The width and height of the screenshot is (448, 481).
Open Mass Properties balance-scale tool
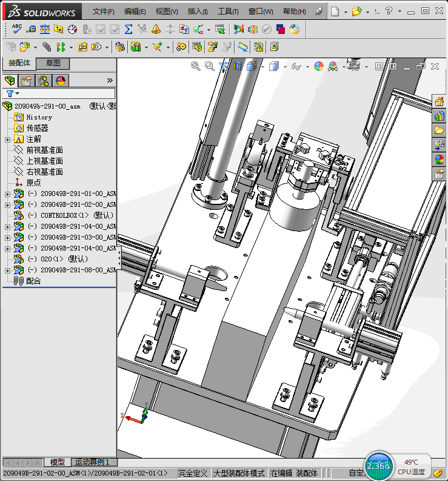[x=45, y=29]
